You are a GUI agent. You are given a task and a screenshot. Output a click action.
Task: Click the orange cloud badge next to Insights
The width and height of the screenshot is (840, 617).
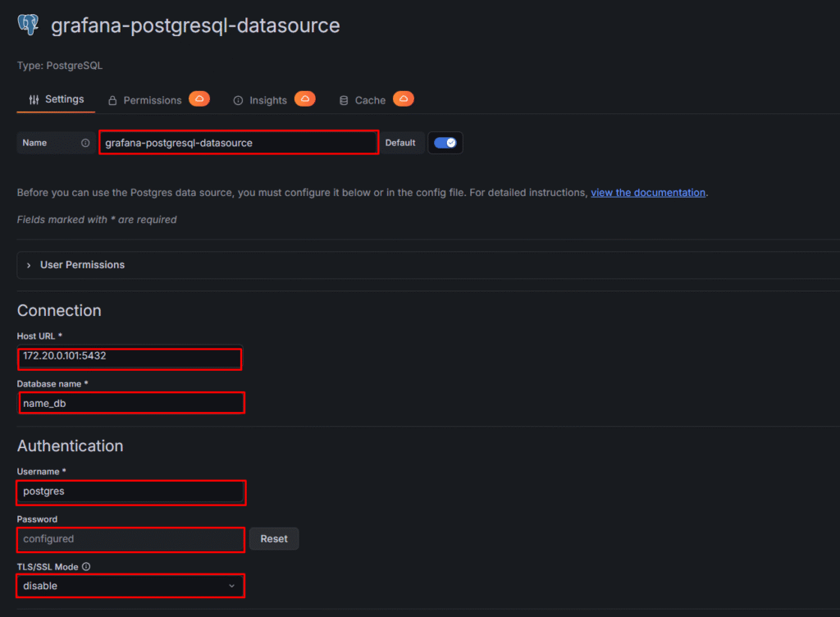[x=304, y=99]
